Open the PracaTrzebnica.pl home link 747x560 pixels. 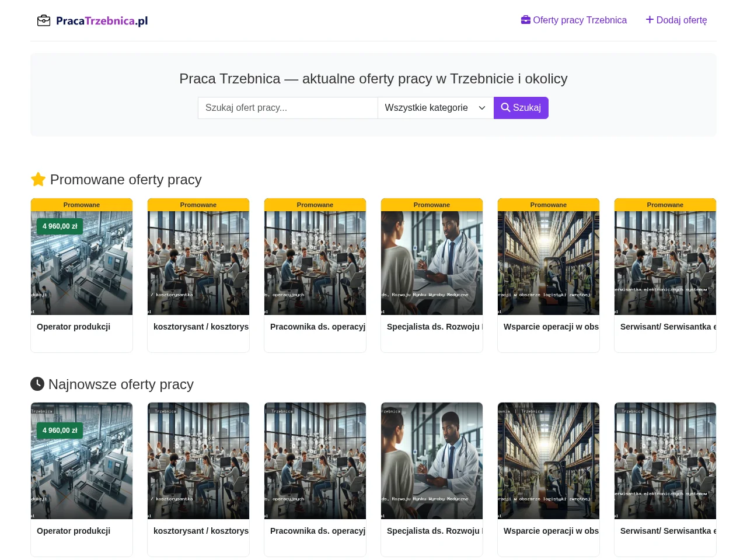93,21
